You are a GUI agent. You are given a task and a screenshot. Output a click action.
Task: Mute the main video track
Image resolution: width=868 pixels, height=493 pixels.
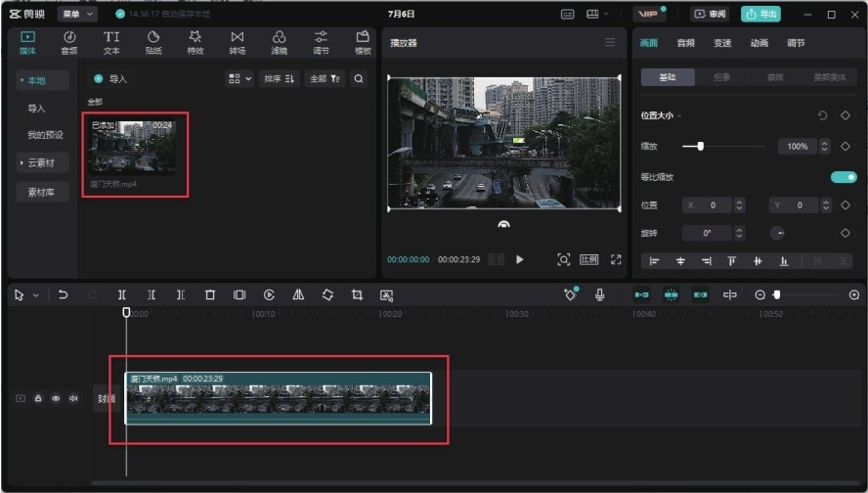[x=73, y=398]
